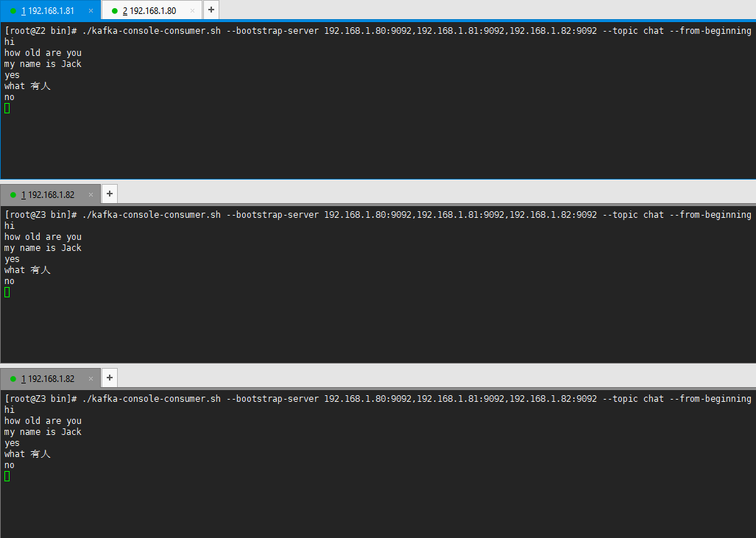Click "how old are you" in middle pane
The width and height of the screenshot is (756, 538).
coord(43,237)
